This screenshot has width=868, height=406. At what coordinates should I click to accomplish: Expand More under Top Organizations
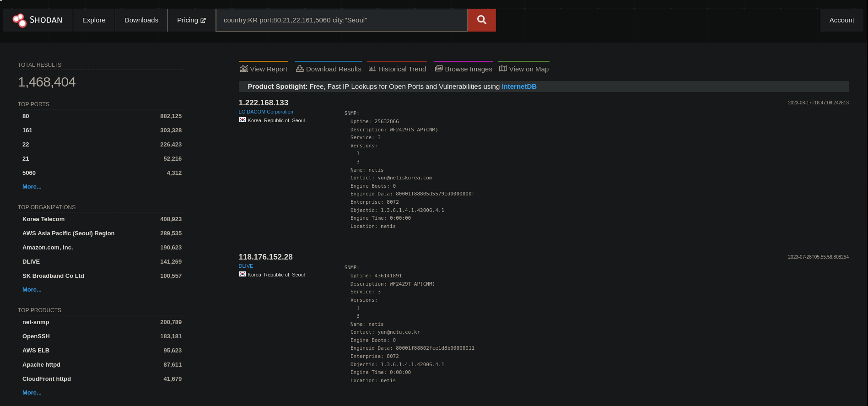[32, 290]
